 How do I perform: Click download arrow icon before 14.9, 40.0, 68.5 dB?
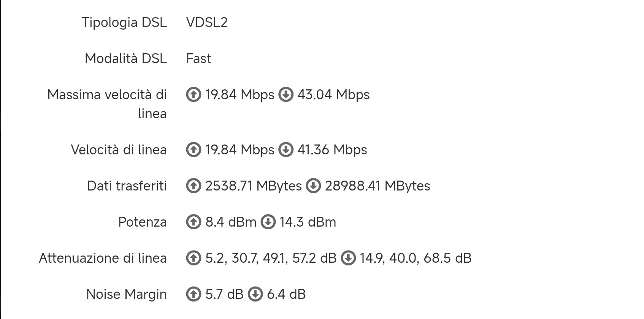pos(348,258)
